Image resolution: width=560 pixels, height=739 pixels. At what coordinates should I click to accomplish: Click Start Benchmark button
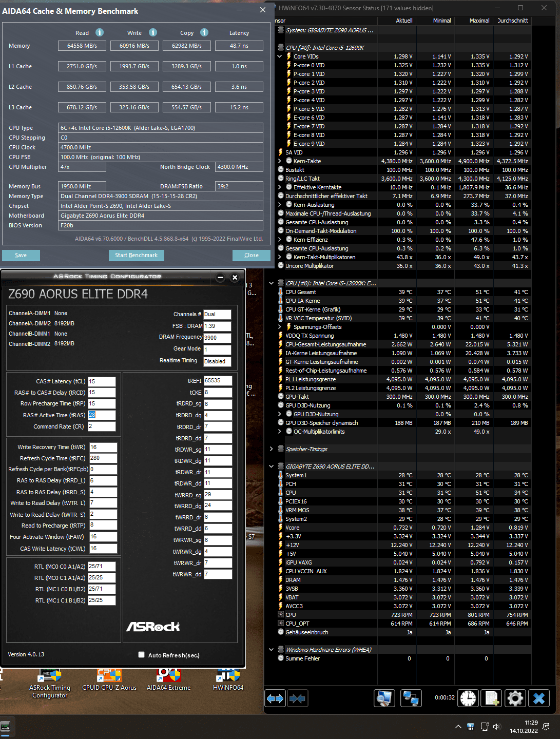pos(136,255)
